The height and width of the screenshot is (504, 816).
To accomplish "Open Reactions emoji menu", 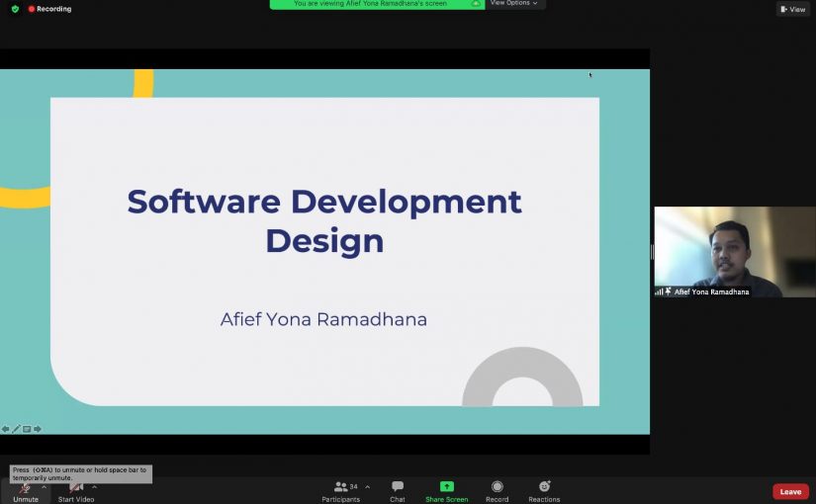I will [x=544, y=492].
